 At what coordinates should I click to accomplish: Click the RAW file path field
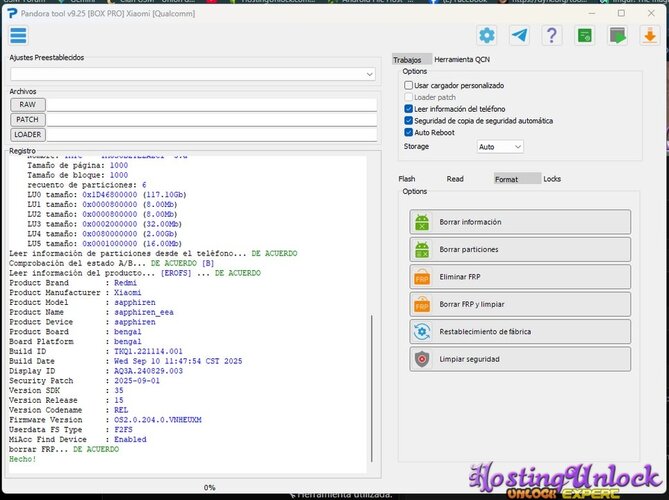pyautogui.click(x=212, y=105)
